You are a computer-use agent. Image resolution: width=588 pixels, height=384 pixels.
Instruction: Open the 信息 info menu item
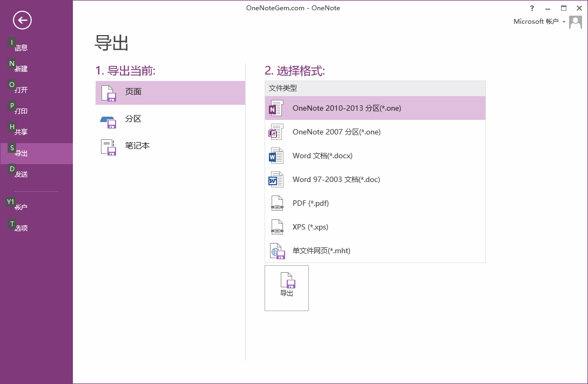point(22,48)
